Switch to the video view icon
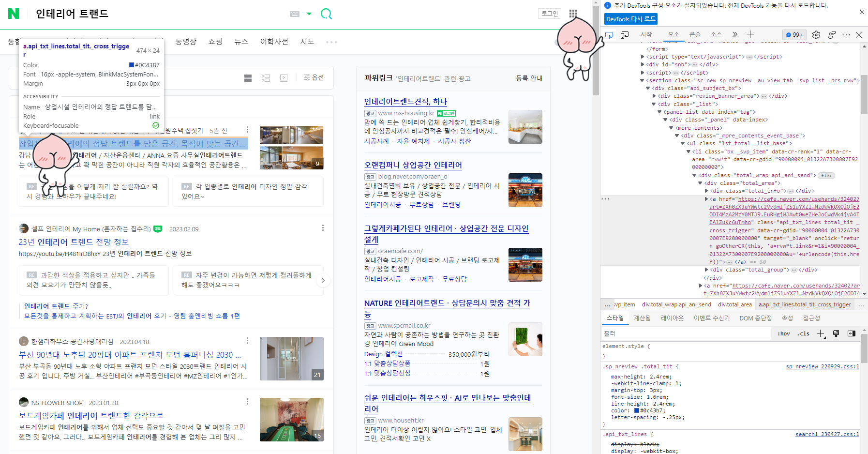Image resolution: width=868 pixels, height=454 pixels. point(284,78)
